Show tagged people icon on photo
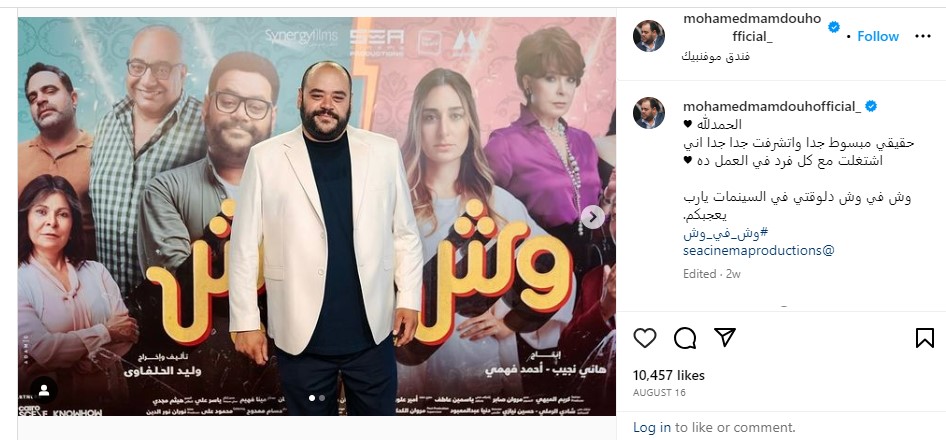The width and height of the screenshot is (946, 440). [43, 391]
